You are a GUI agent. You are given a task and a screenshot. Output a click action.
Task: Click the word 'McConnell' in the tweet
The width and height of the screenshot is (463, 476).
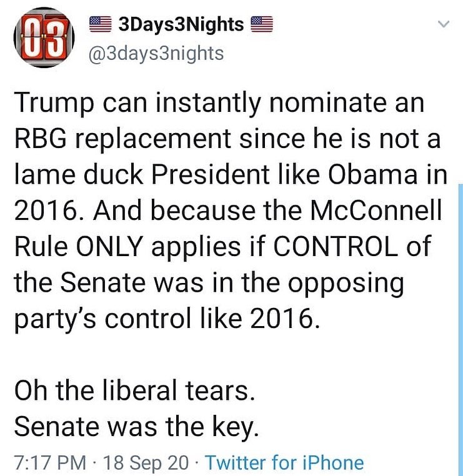coord(376,211)
